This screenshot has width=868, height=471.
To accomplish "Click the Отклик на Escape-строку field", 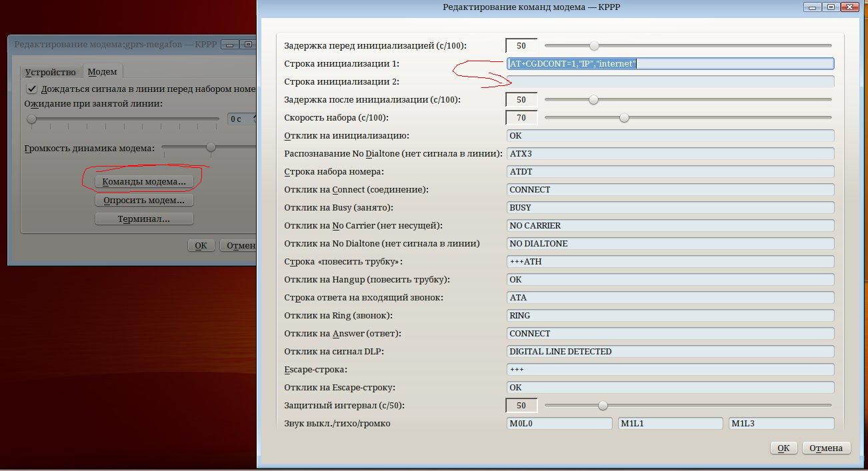I will point(670,388).
